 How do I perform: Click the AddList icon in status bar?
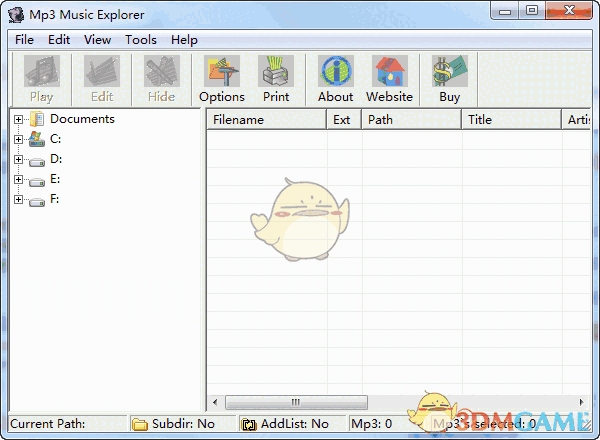pyautogui.click(x=249, y=424)
